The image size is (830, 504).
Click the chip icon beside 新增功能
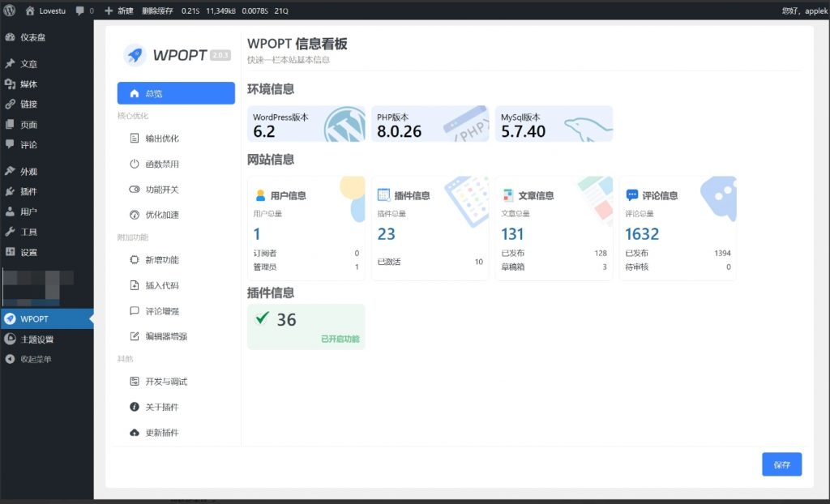point(135,259)
